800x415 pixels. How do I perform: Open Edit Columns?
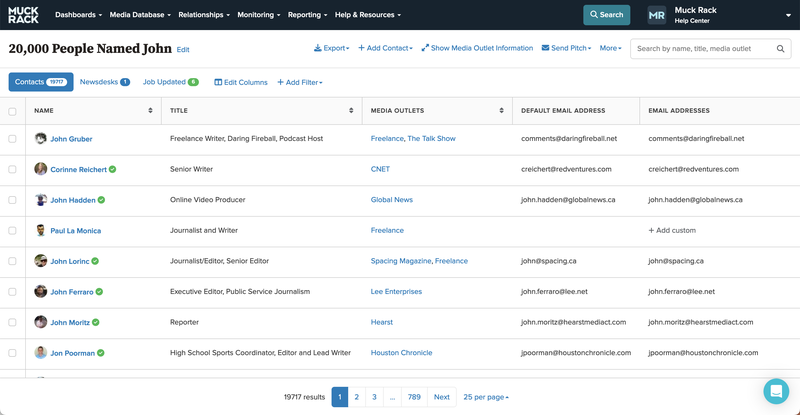click(241, 82)
